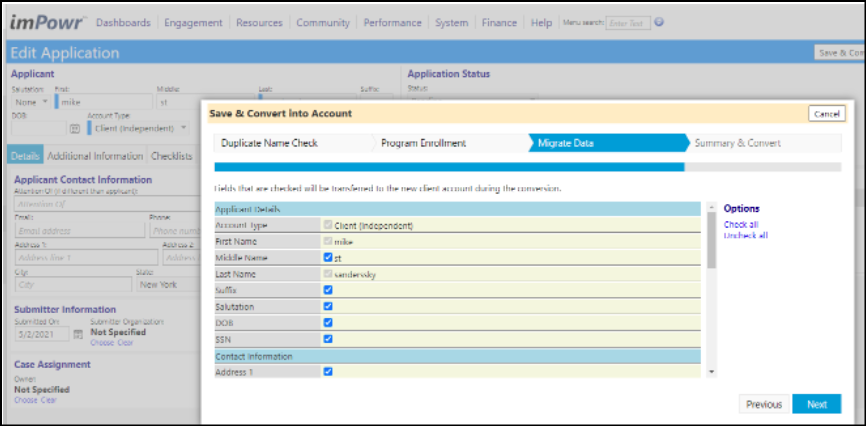The height and width of the screenshot is (426, 866).
Task: Click the Contact Information section header
Action: [x=457, y=356]
